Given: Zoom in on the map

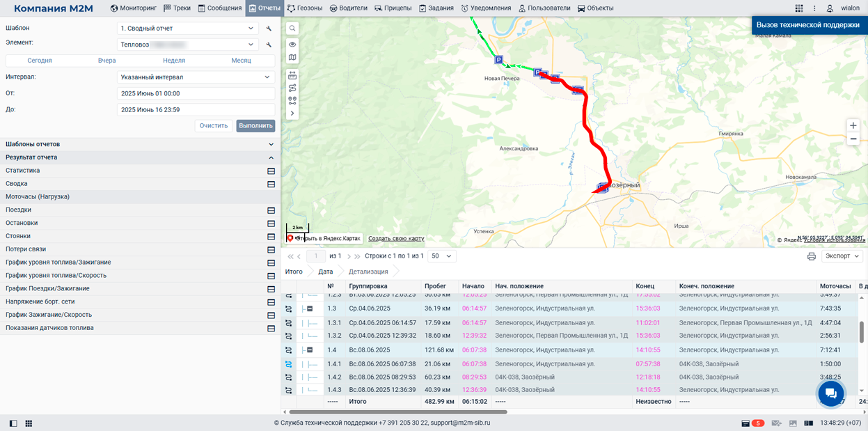Looking at the screenshot, I should pyautogui.click(x=853, y=125).
